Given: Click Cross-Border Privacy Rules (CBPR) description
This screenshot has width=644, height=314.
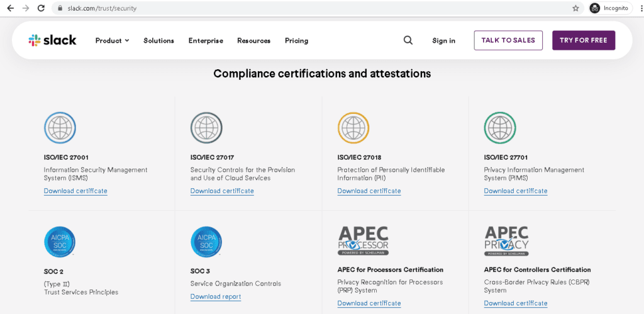Looking at the screenshot, I should pos(537,286).
